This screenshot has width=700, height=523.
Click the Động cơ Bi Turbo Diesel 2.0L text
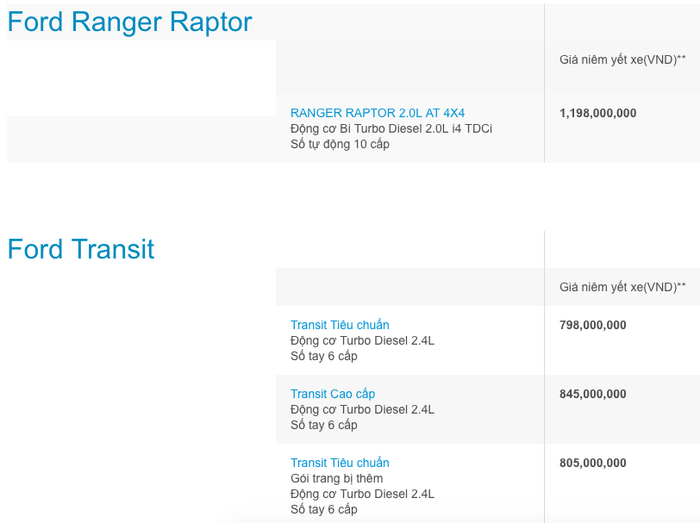tap(391, 129)
